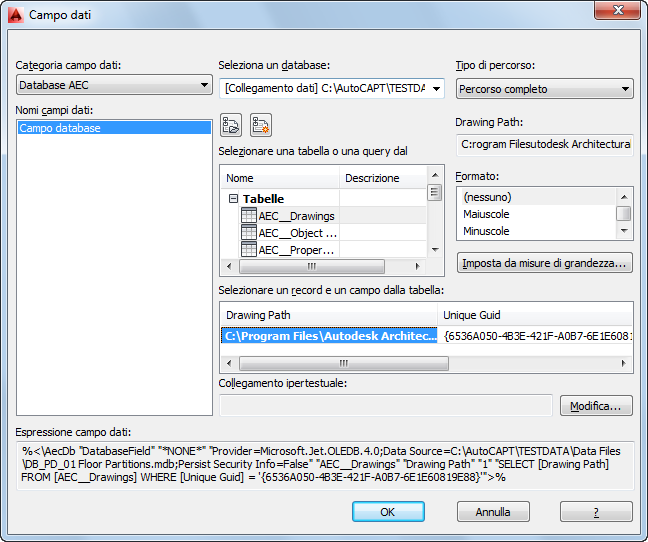The height and width of the screenshot is (542, 648).
Task: Click the table list scroll left arrow
Action: 229,266
